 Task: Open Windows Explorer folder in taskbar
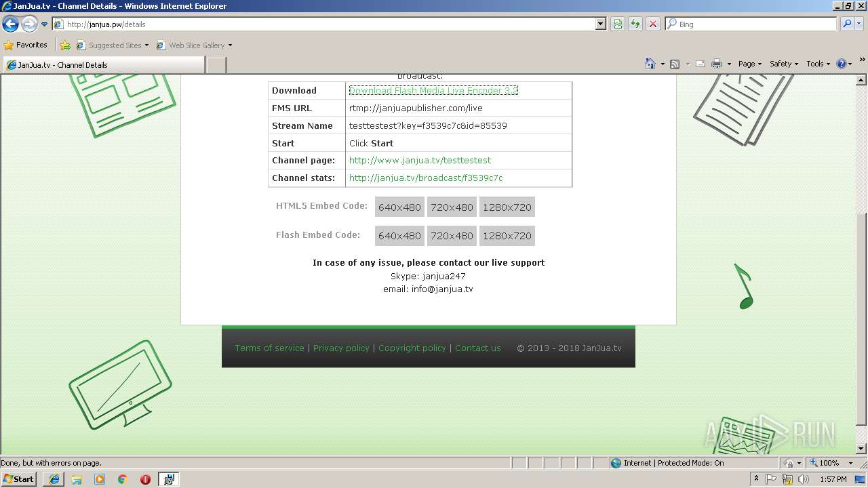(x=77, y=479)
